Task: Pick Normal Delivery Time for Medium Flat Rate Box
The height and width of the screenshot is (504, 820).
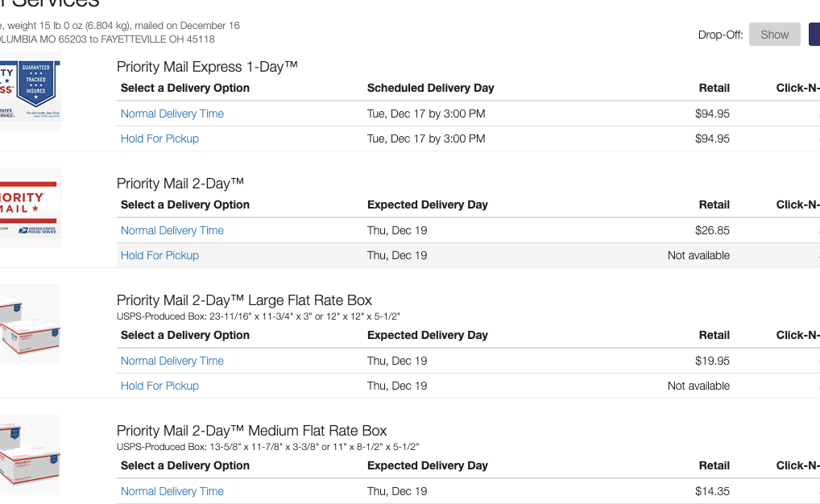Action: click(x=172, y=491)
